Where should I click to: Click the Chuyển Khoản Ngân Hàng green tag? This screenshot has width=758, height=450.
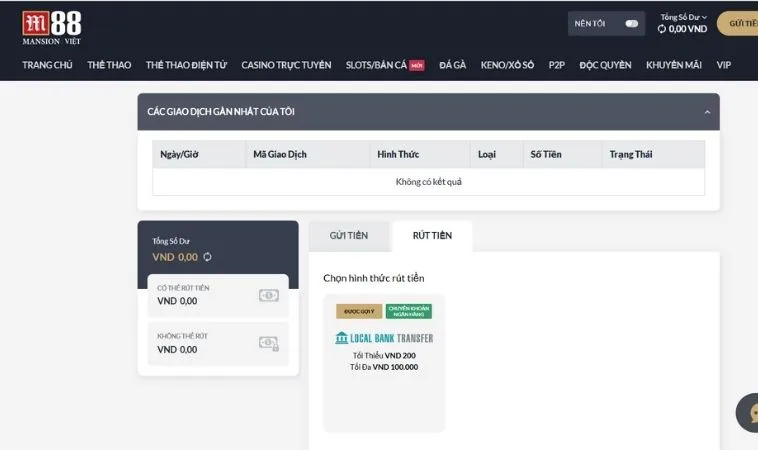(409, 311)
